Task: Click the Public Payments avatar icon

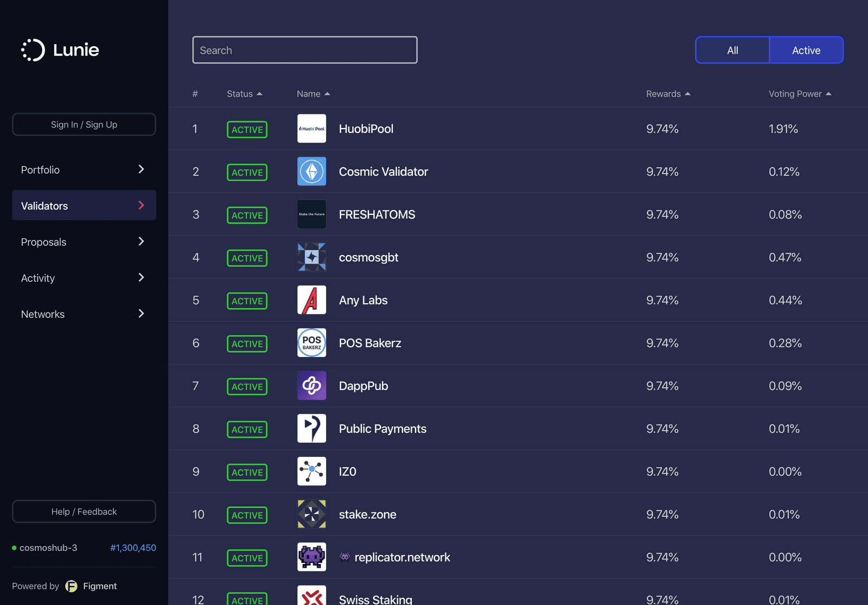Action: 311,429
